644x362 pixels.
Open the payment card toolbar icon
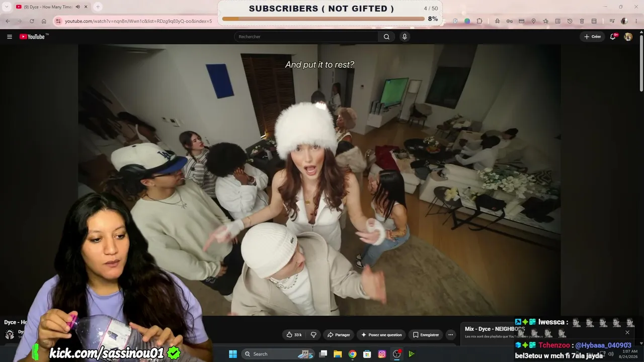(x=521, y=21)
